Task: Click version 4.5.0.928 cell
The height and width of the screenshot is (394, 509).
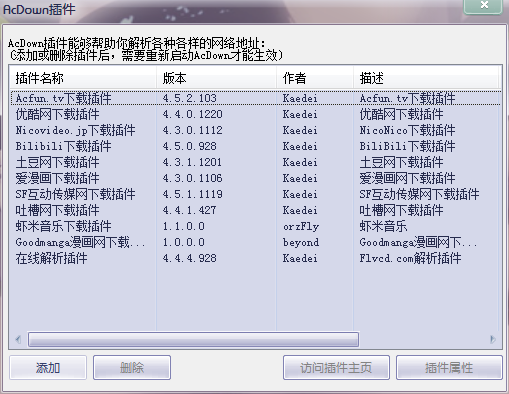Action: pyautogui.click(x=189, y=146)
